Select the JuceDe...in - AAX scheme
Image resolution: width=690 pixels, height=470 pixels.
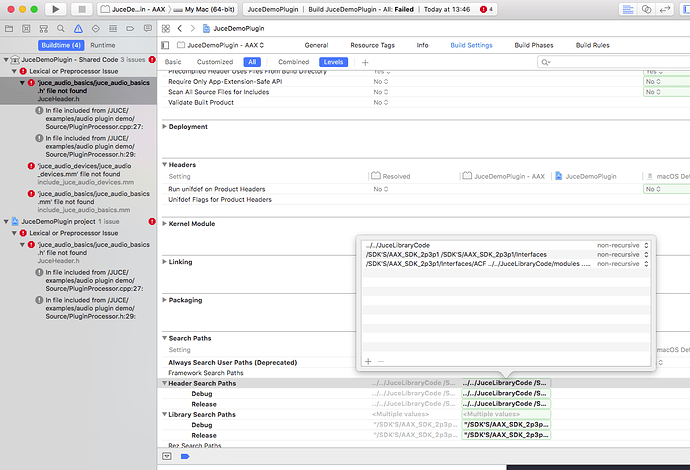133,9
